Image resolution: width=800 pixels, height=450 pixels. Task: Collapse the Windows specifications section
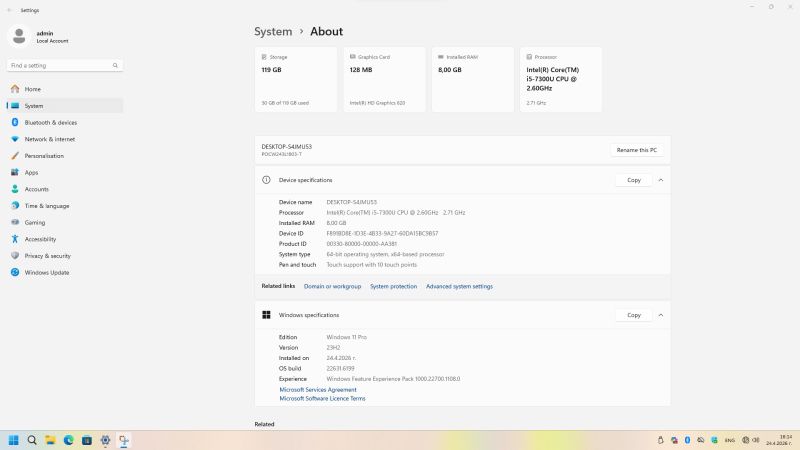[661, 315]
